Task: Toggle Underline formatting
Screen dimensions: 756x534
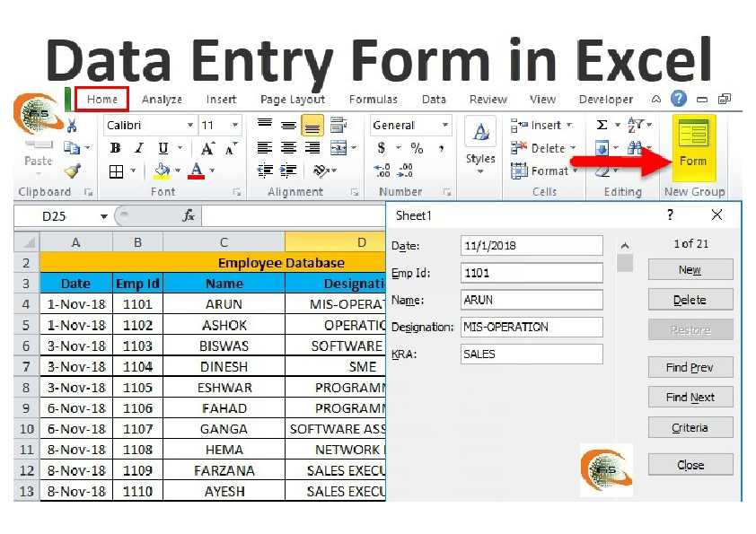Action: coord(163,148)
